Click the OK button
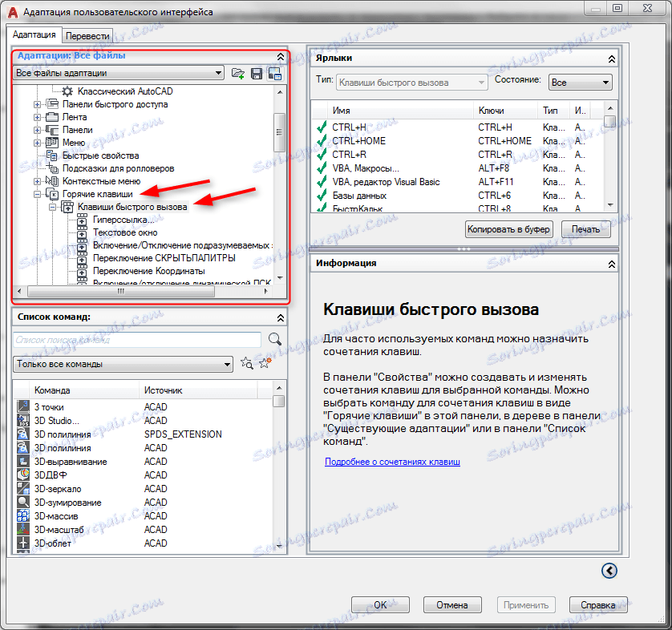 380,604
